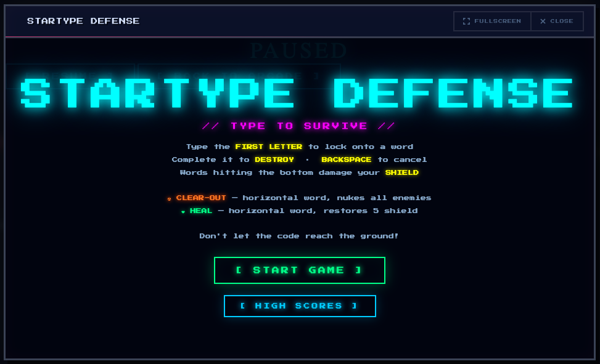The height and width of the screenshot is (364, 600).
Task: Click the orange 'CLEAR-OUT' label
Action: pyautogui.click(x=201, y=198)
